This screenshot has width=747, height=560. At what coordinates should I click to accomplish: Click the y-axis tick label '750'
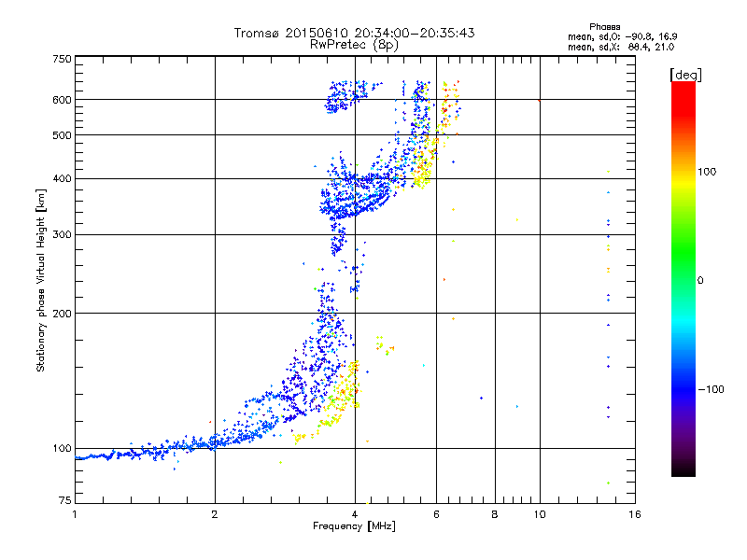click(62, 59)
